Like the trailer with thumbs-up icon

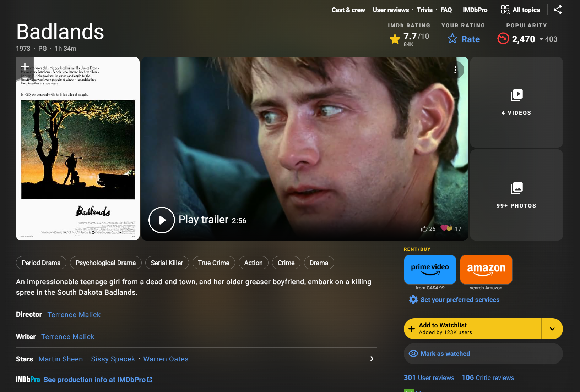coord(424,229)
